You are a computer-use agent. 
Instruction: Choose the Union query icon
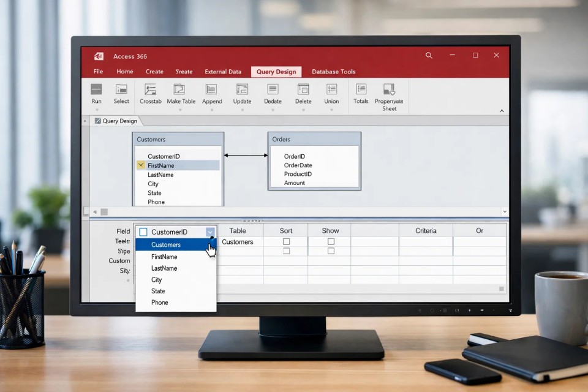tap(331, 90)
